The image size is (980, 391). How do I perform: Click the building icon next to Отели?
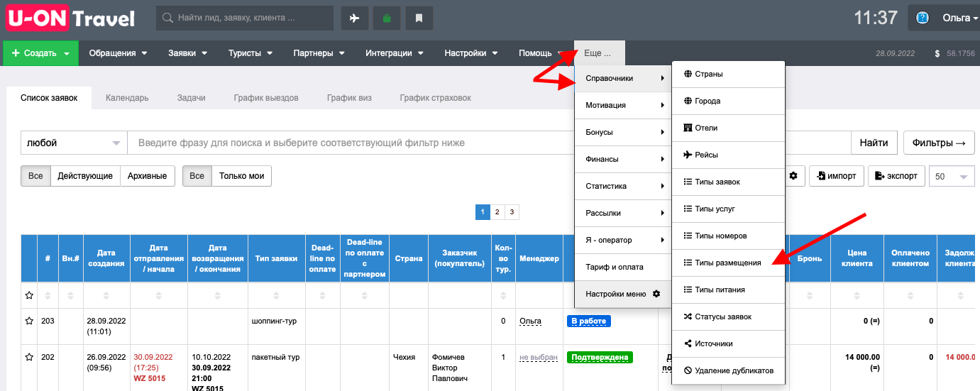coord(687,128)
